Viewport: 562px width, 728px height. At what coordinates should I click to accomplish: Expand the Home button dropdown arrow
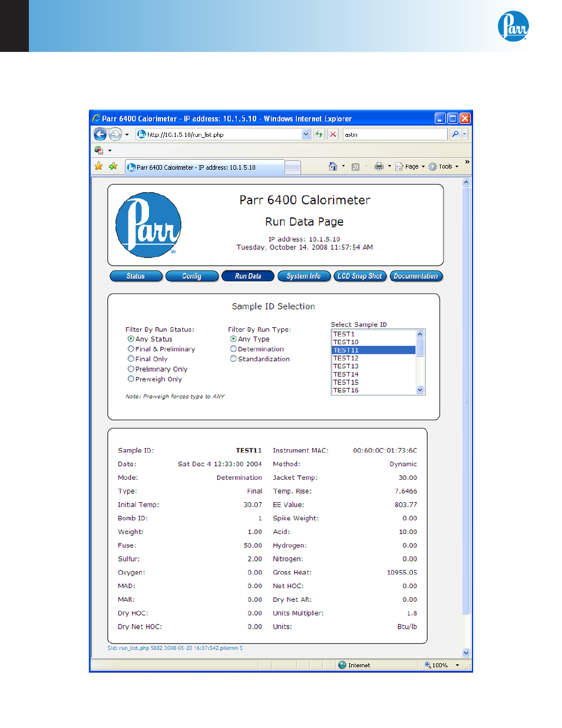point(343,167)
